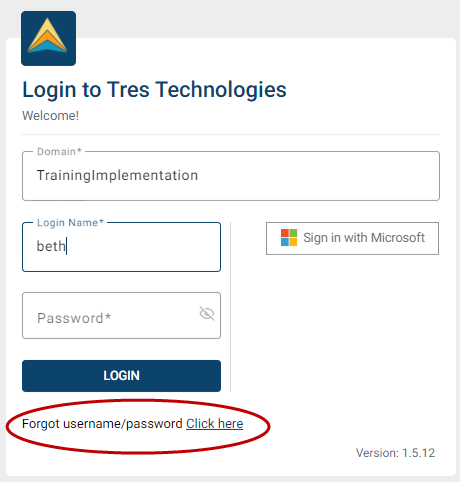
Task: Open the Forgot username/password Click here link
Action: point(214,424)
